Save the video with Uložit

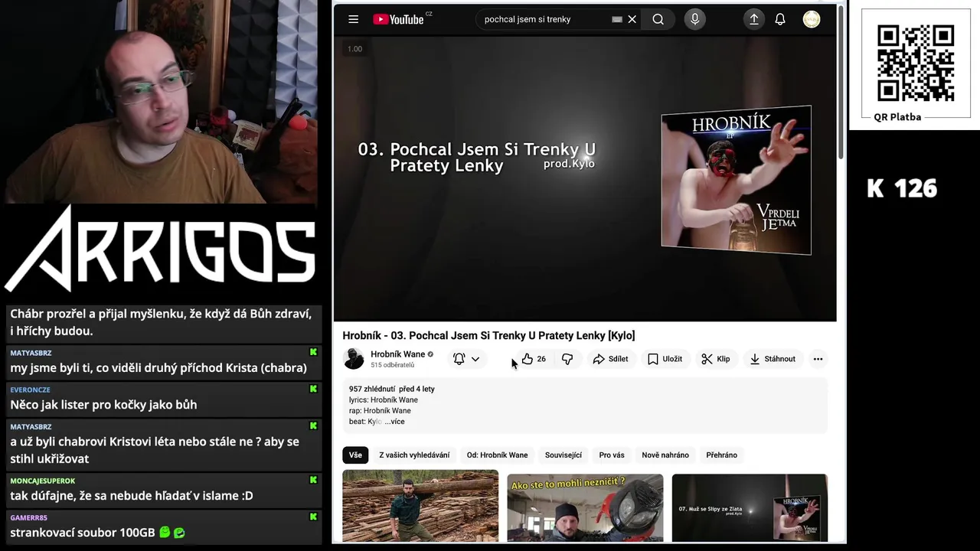pos(665,359)
